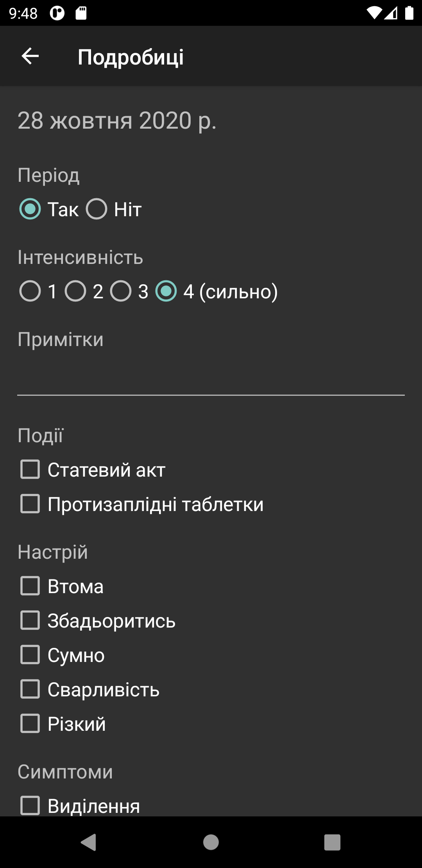Open recent apps with square button

(332, 842)
